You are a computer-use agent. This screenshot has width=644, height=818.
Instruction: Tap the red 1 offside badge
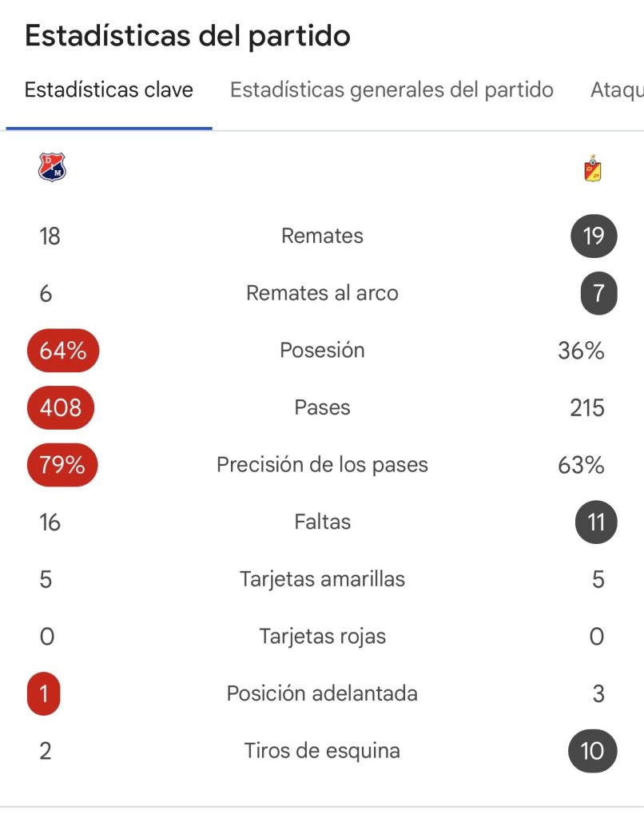click(x=44, y=694)
